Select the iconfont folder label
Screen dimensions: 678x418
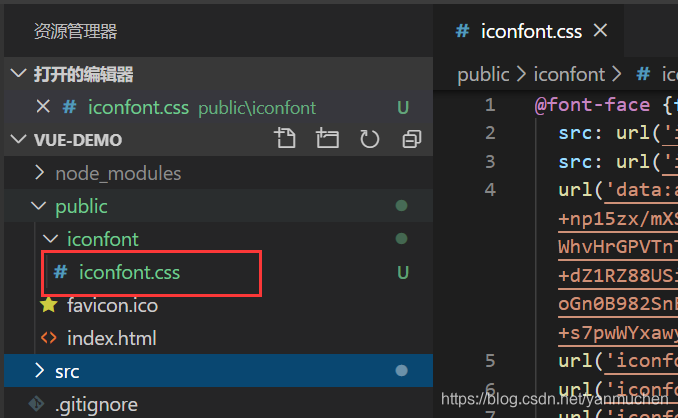(x=103, y=239)
